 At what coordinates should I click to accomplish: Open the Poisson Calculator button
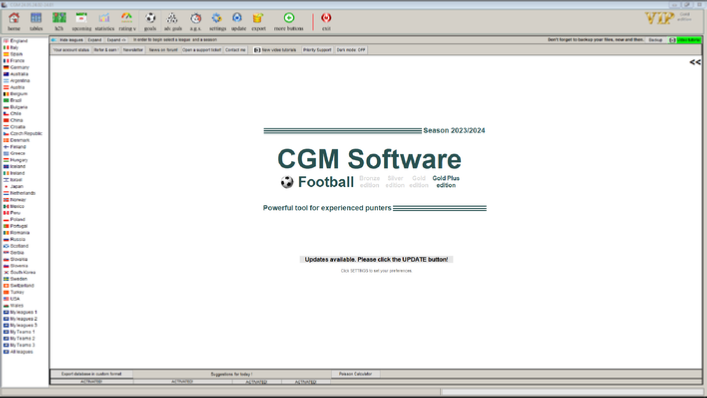[355, 374]
